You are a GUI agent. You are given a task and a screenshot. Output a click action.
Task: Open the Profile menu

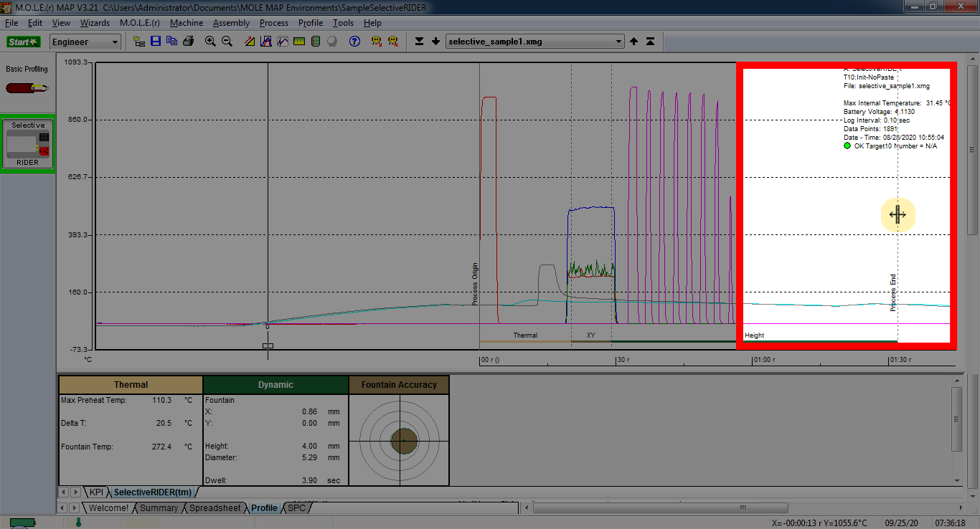[311, 23]
